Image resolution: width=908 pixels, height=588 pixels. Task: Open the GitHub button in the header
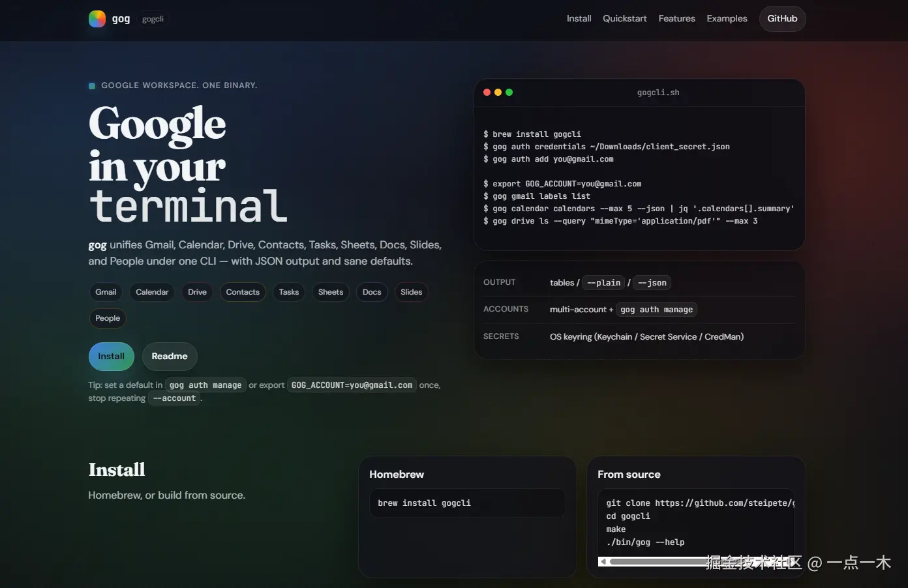click(x=782, y=19)
